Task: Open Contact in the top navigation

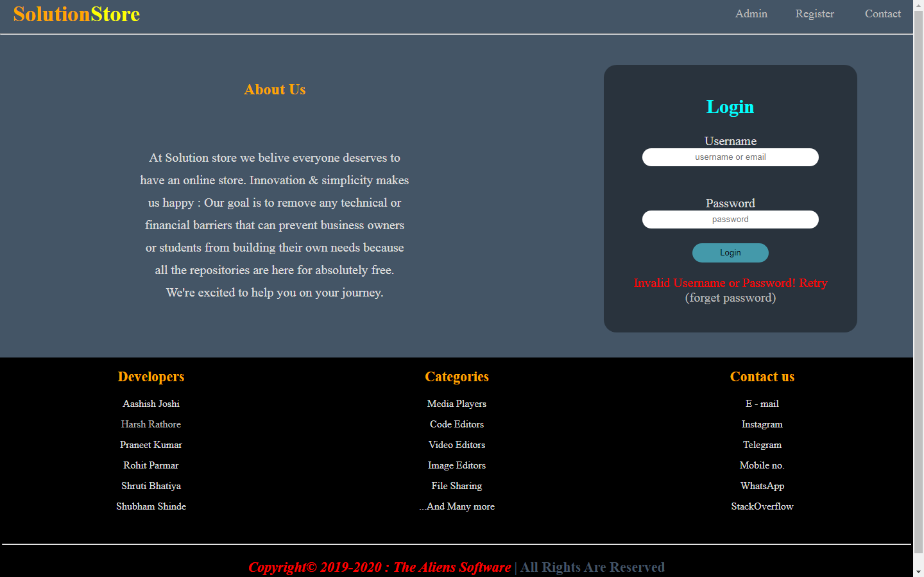Action: point(882,13)
